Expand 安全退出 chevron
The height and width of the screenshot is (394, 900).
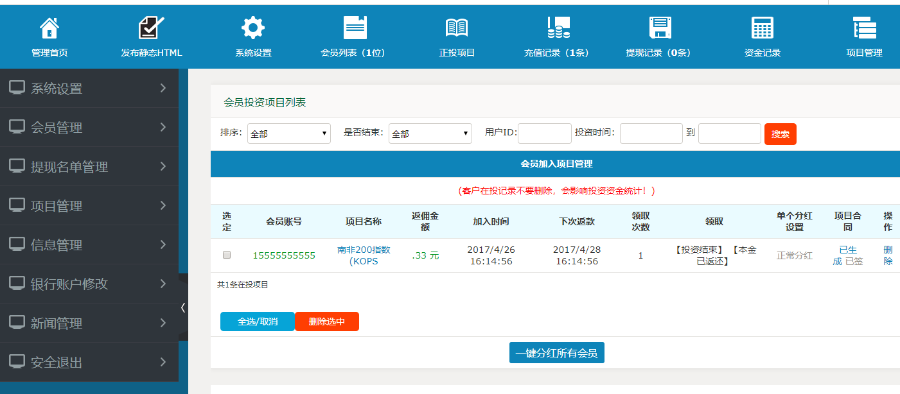pyautogui.click(x=163, y=362)
